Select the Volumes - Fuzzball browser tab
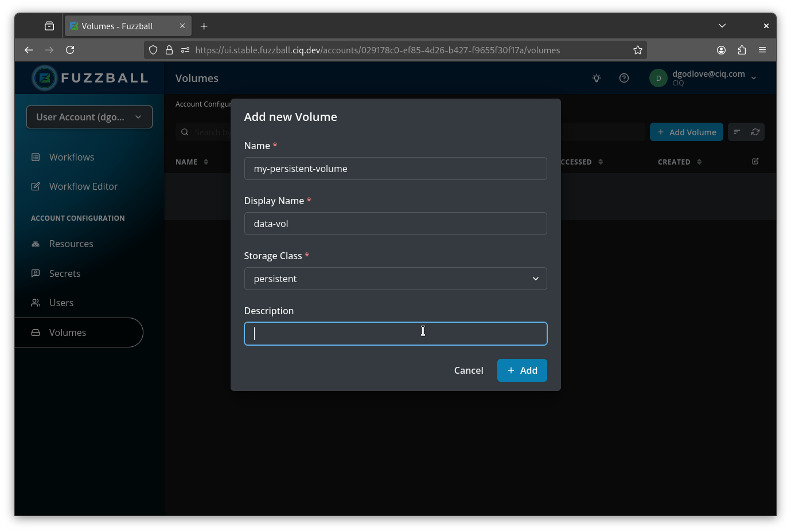This screenshot has height=532, width=791. pos(128,26)
